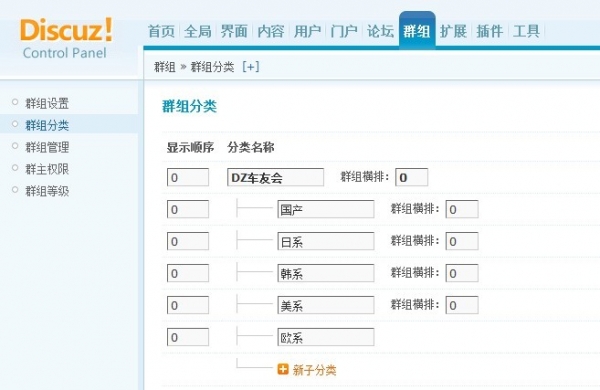This screenshot has width=600, height=390.
Task: Click the 群组 breadcrumb text
Action: 165,67
